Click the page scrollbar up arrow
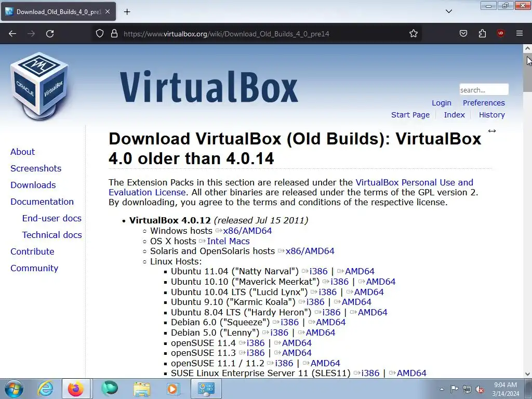Viewport: 532px width, 399px height. [528, 48]
